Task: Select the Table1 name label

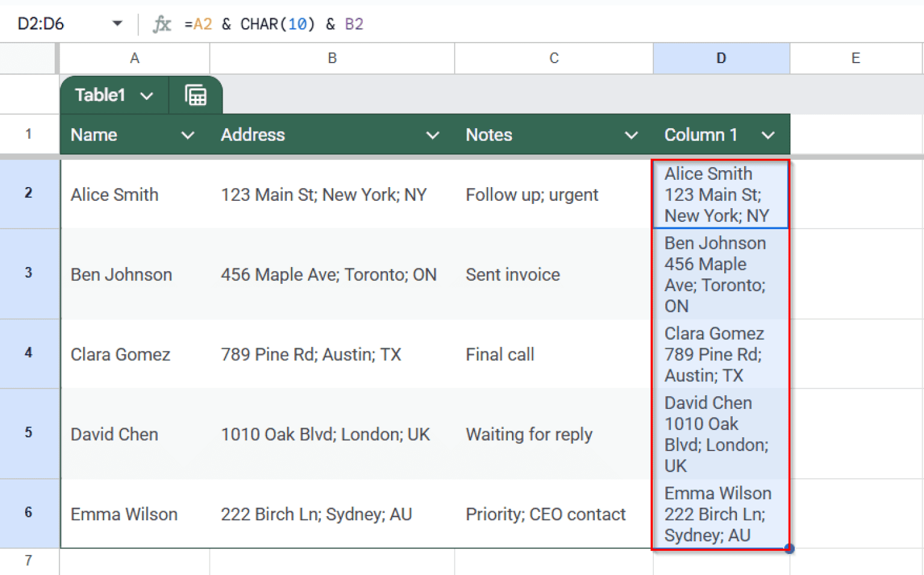Action: (99, 95)
